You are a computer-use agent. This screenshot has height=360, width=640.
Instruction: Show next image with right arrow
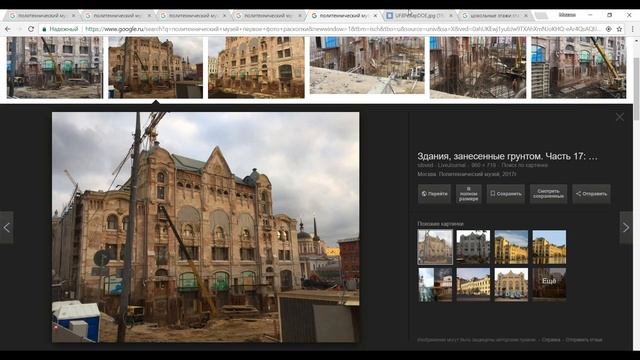626,227
